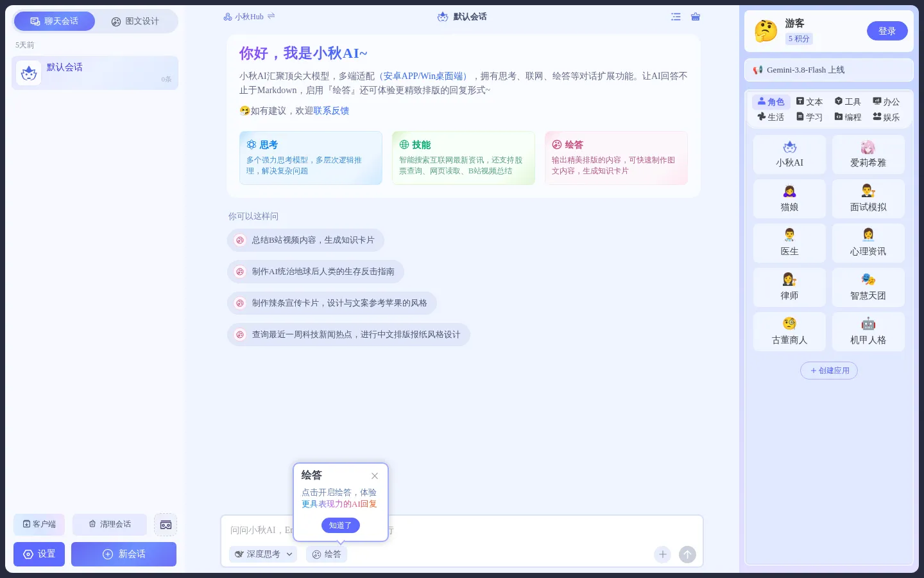Select the 小秋AI role card
Screen dimensions: 924x578
[x=789, y=155]
